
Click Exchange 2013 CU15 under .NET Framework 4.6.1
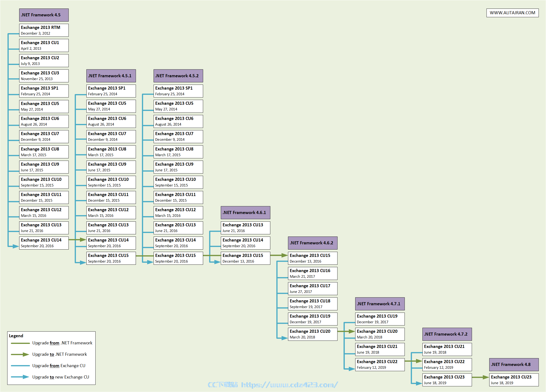245,258
